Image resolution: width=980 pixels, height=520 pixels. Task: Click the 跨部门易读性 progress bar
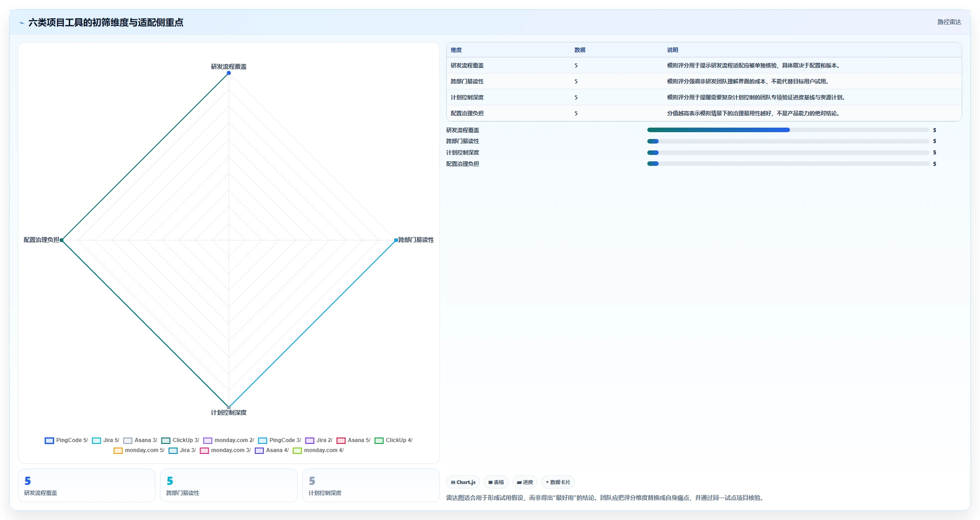(x=788, y=141)
